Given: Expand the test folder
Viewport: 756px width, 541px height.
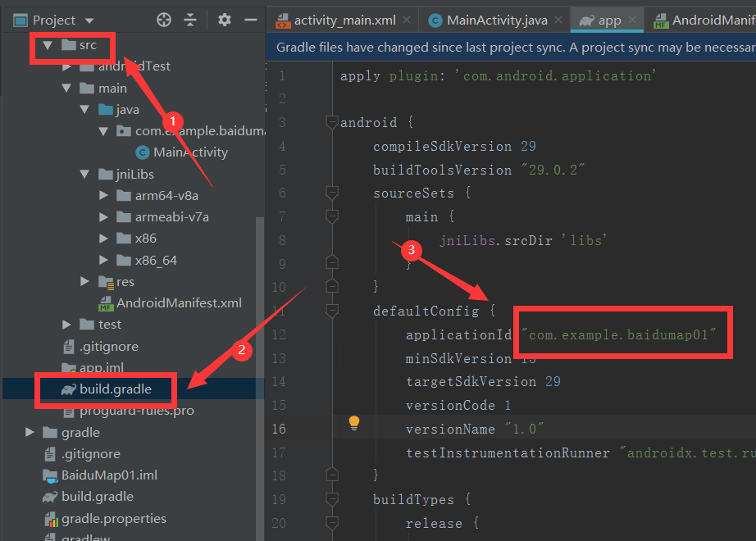Looking at the screenshot, I should pos(66,325).
